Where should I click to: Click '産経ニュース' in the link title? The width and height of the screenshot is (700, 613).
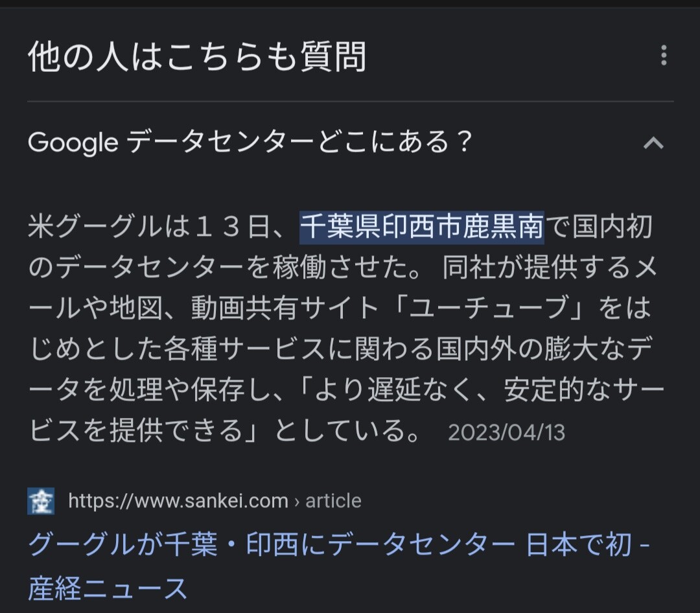[x=108, y=589]
